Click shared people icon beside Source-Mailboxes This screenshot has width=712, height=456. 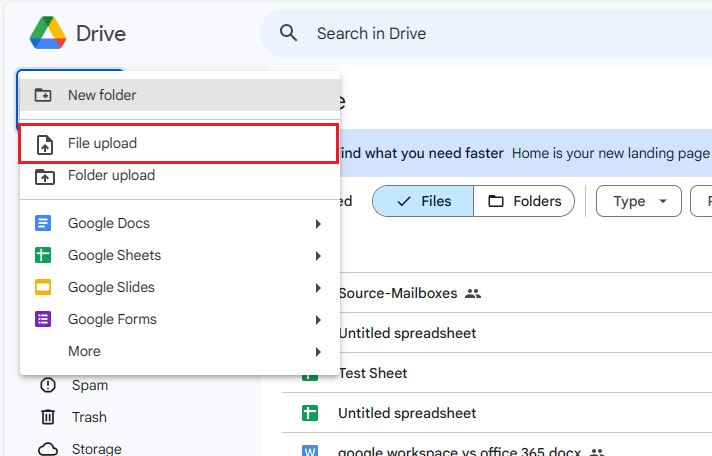coord(473,293)
